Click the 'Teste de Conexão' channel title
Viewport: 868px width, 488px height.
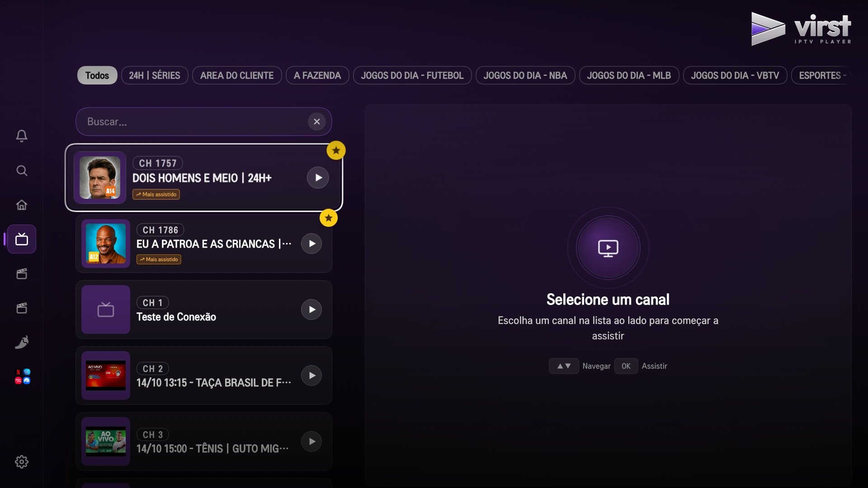[176, 317]
